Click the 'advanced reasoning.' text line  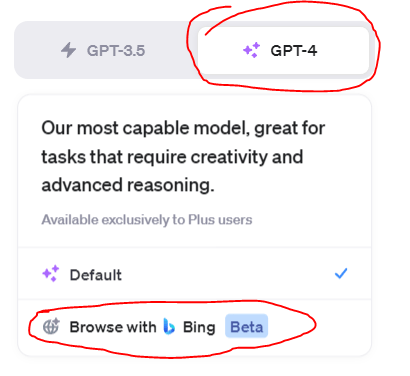point(128,185)
